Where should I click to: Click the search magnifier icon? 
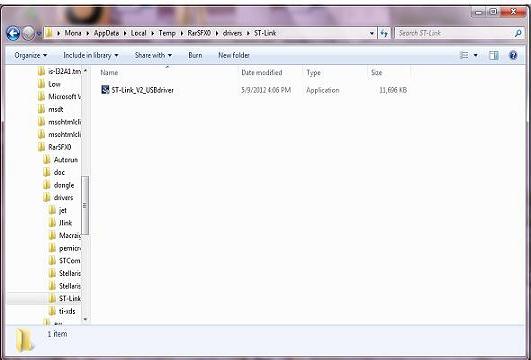(518, 33)
